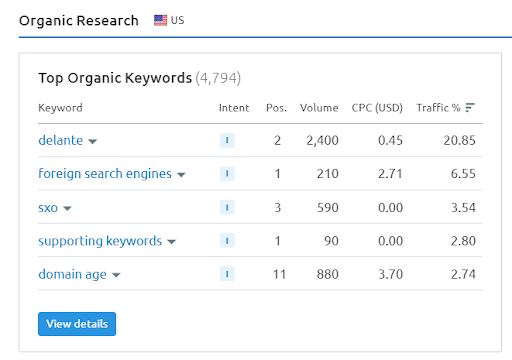
Task: Click the 2.71 CPC value
Action: (390, 174)
